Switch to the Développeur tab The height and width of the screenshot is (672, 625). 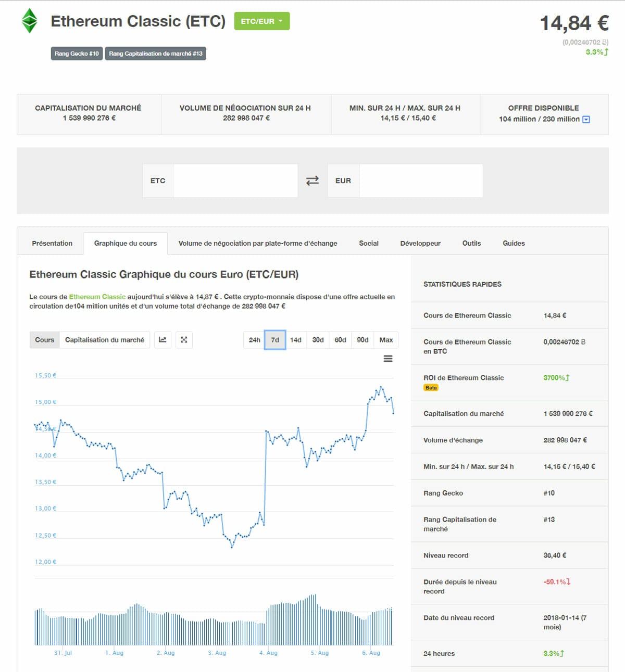tap(420, 243)
